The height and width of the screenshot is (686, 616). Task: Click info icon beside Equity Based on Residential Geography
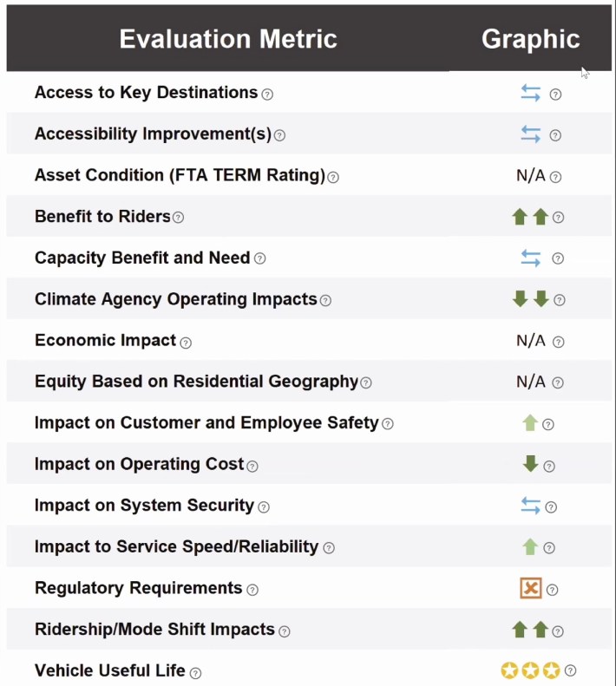[366, 382]
